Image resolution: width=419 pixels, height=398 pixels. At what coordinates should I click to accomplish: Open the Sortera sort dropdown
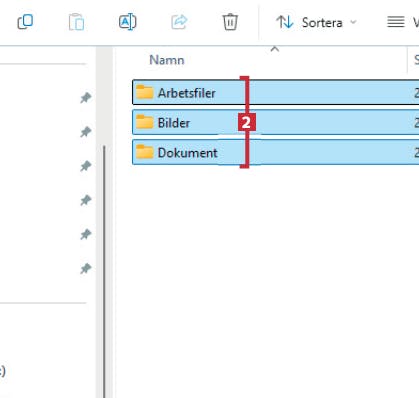pos(316,23)
